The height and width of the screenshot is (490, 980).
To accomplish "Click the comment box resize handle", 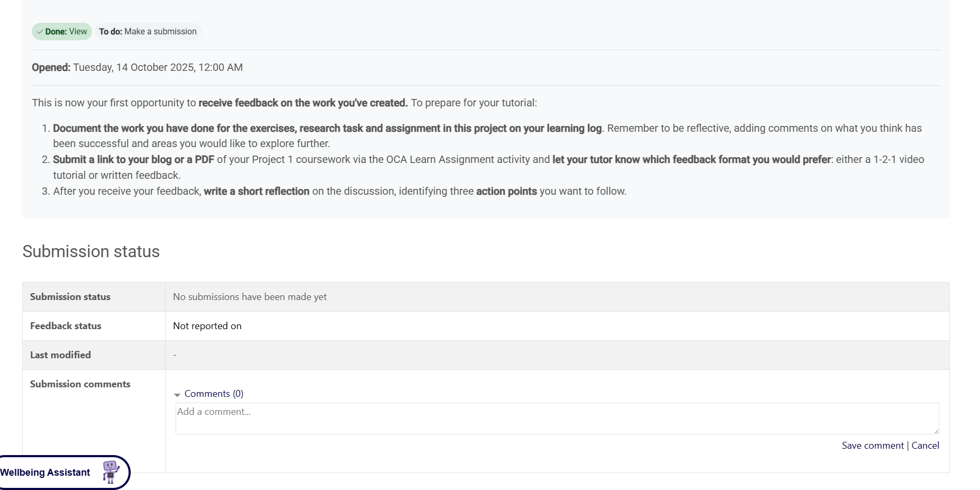I will point(936,431).
